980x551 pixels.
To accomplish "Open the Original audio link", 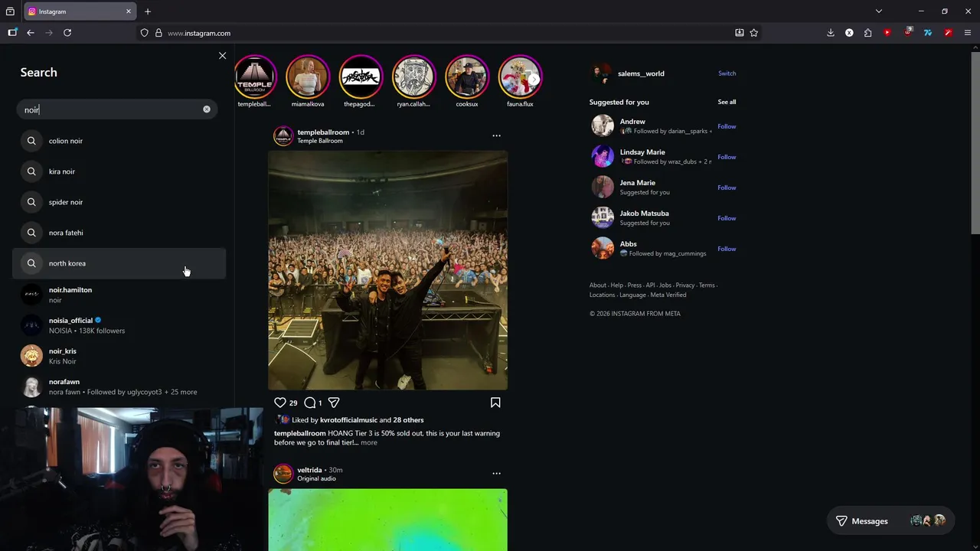I will click(317, 478).
